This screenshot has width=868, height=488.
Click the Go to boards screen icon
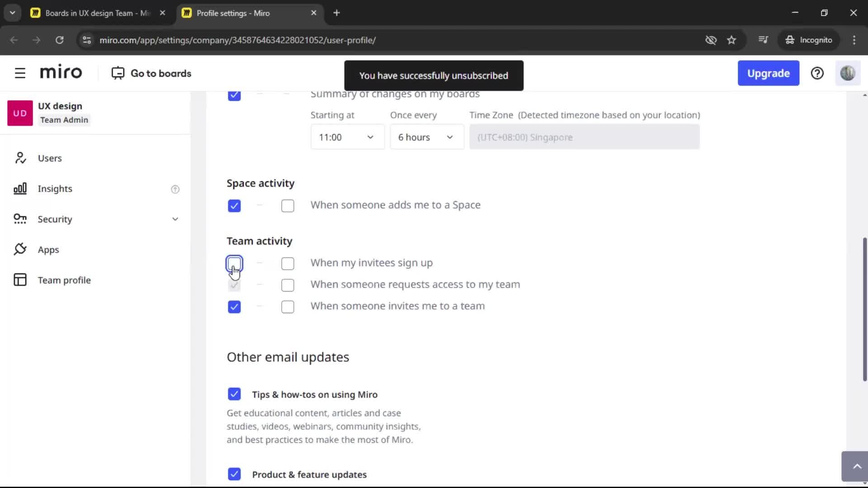[118, 73]
